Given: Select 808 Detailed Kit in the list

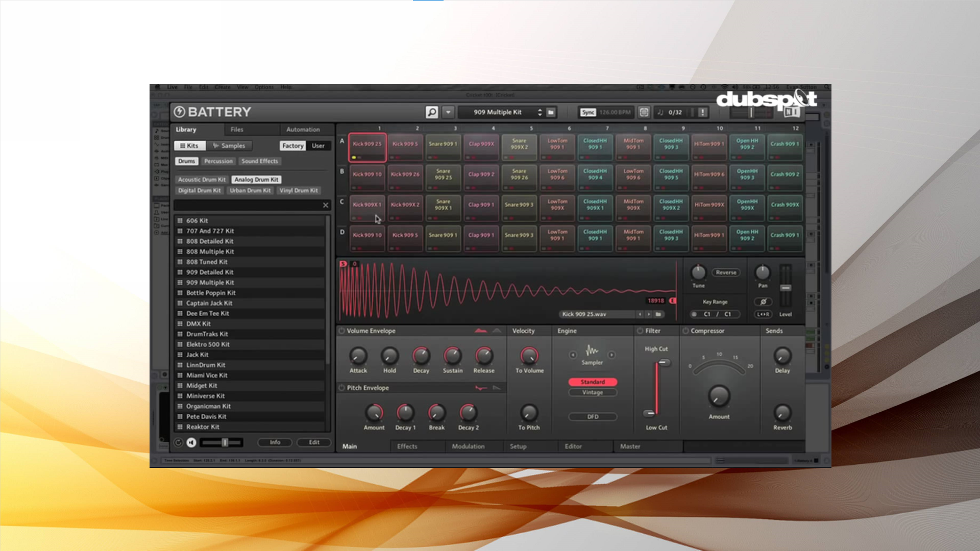Looking at the screenshot, I should [x=250, y=241].
